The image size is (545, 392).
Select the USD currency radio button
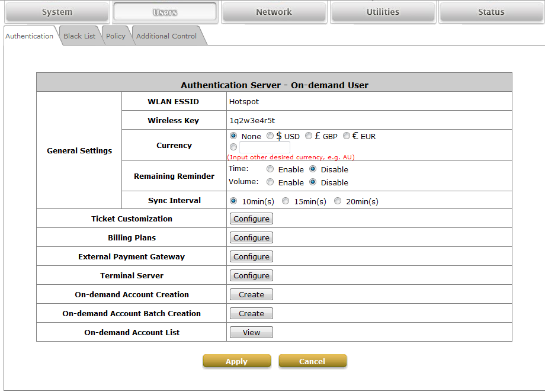point(270,136)
